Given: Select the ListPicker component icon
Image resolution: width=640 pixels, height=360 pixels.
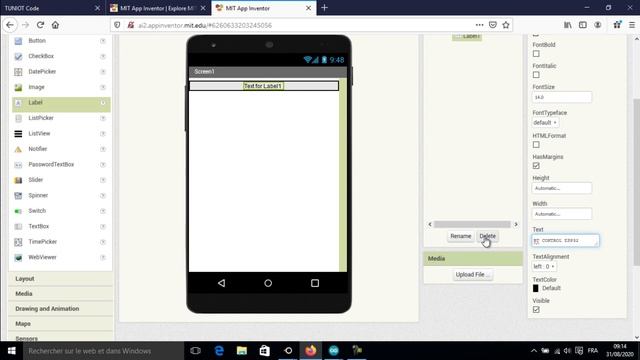Looking at the screenshot, I should (x=18, y=118).
